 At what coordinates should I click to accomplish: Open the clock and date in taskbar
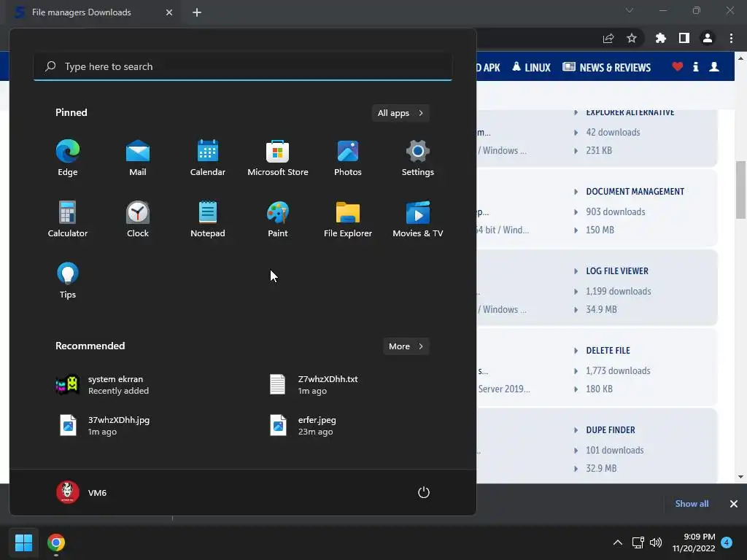(x=694, y=542)
